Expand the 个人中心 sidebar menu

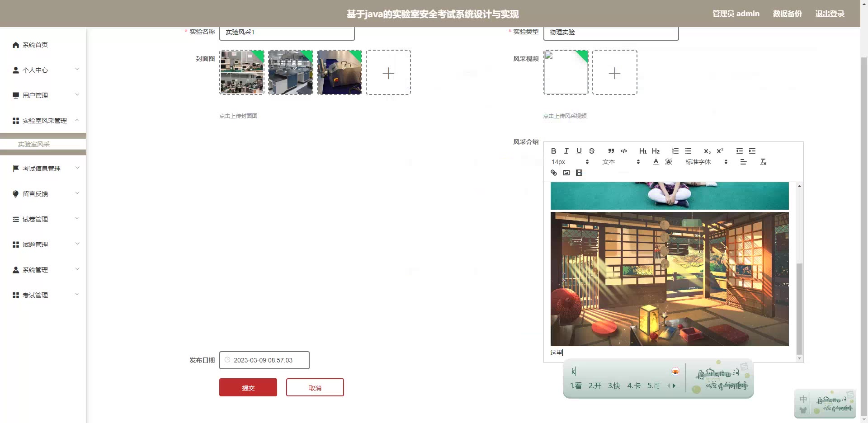(x=43, y=70)
